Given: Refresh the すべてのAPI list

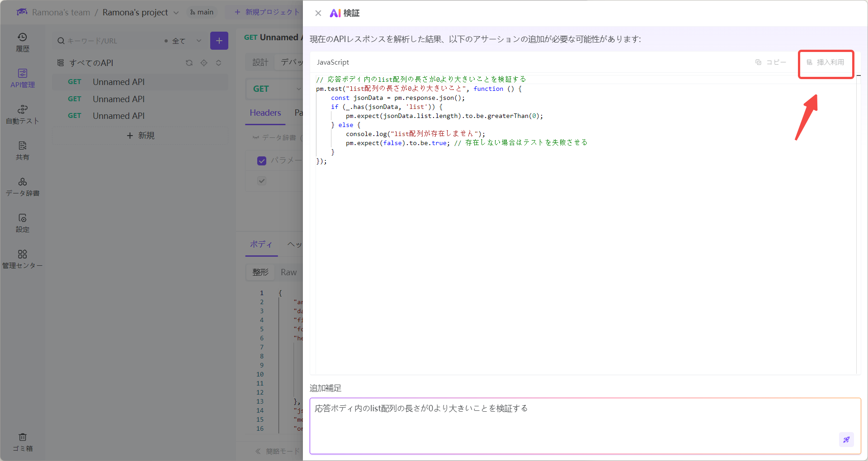Looking at the screenshot, I should click(x=189, y=63).
